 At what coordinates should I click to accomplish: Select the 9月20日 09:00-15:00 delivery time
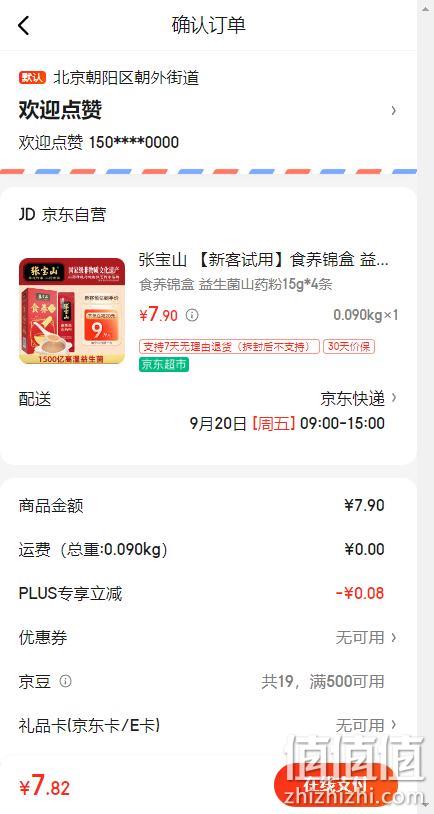[x=287, y=423]
